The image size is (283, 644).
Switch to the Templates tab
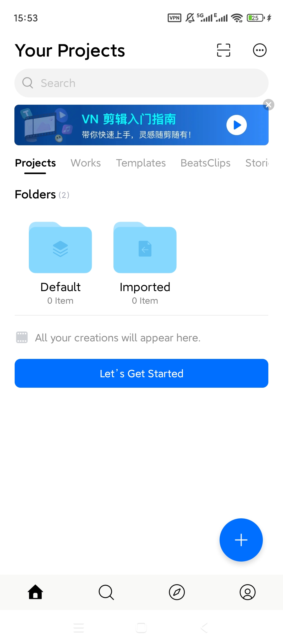141,163
